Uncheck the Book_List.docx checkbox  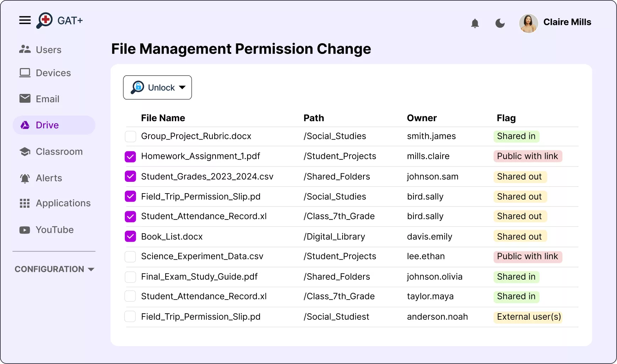[x=130, y=236]
